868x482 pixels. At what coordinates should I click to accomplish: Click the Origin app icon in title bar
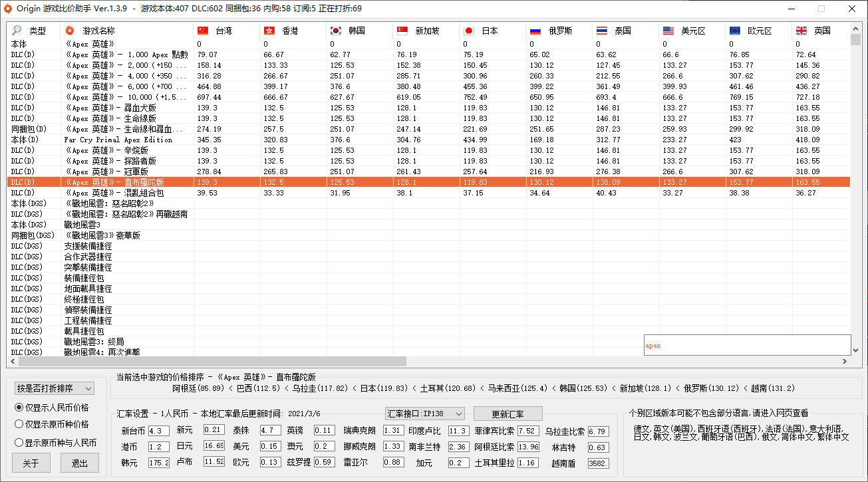[8, 9]
